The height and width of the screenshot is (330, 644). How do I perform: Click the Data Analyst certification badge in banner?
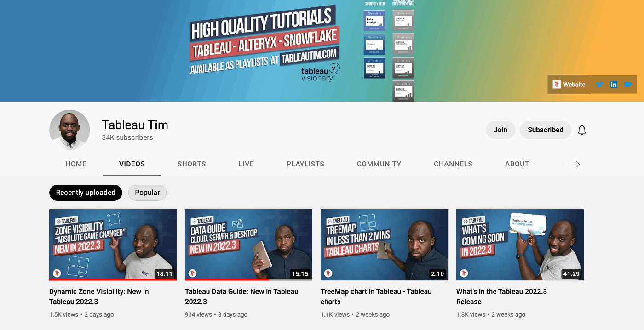[x=374, y=20]
